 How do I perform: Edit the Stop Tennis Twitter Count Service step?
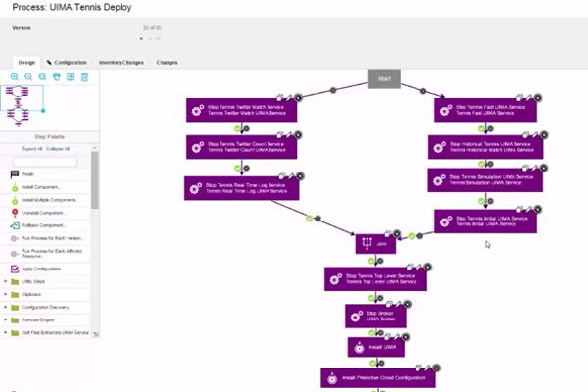pyautogui.click(x=289, y=134)
